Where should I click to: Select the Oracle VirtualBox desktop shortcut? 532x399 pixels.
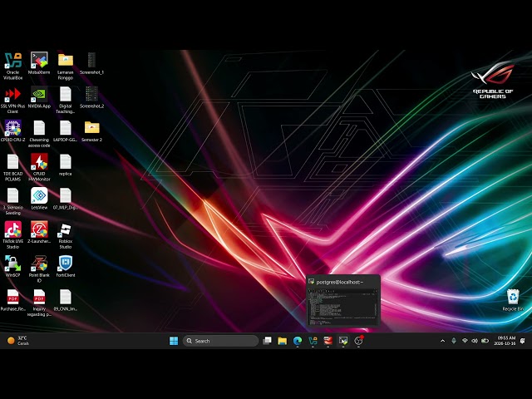point(13,66)
